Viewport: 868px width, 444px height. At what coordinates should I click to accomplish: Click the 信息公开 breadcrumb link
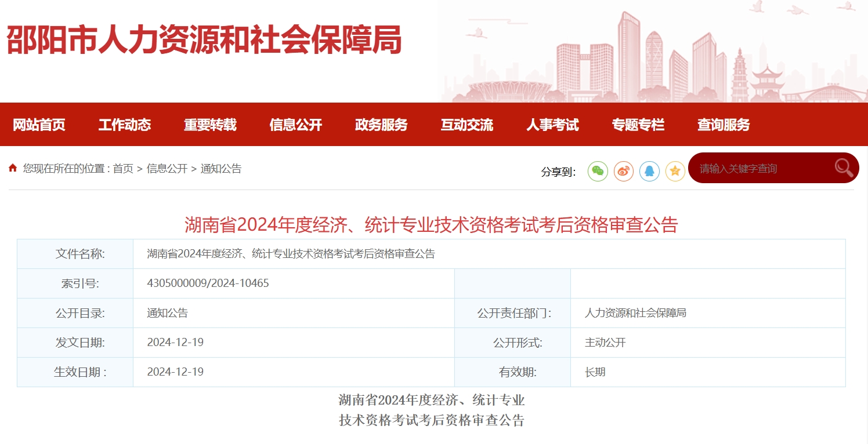[167, 169]
